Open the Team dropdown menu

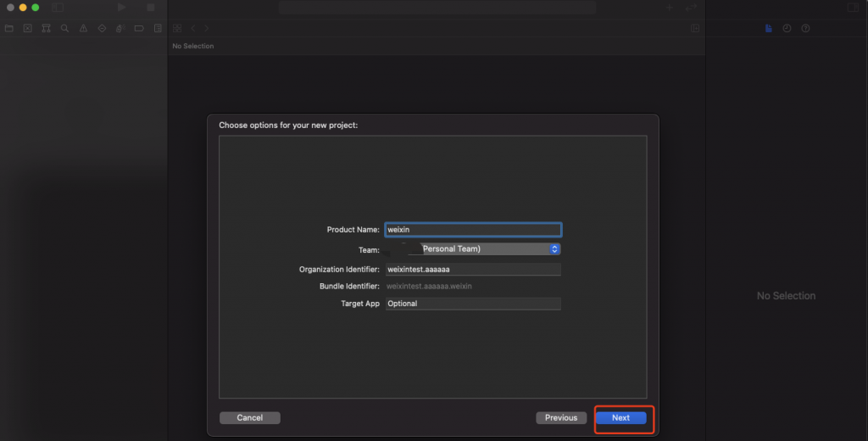(473, 249)
